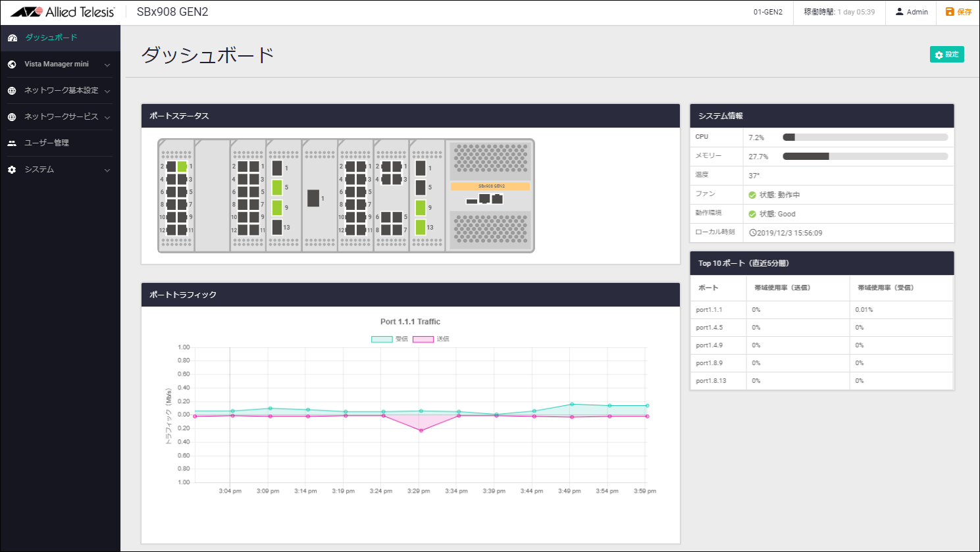Click the system gear icon in sidebar

[x=12, y=170]
